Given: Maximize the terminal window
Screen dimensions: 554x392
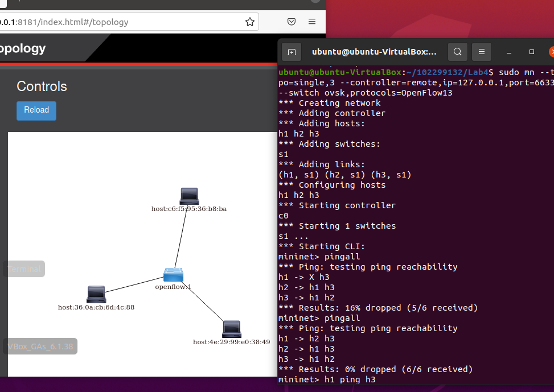Looking at the screenshot, I should [x=531, y=52].
